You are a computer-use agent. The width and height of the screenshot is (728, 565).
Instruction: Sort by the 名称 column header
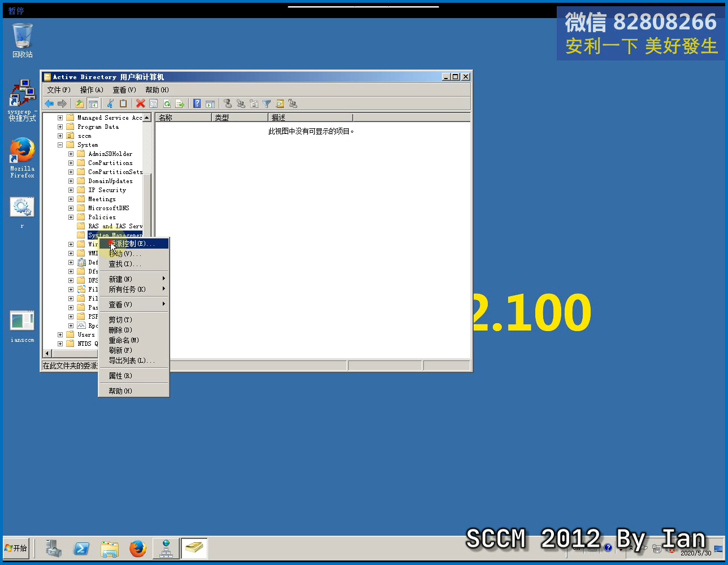tap(184, 118)
